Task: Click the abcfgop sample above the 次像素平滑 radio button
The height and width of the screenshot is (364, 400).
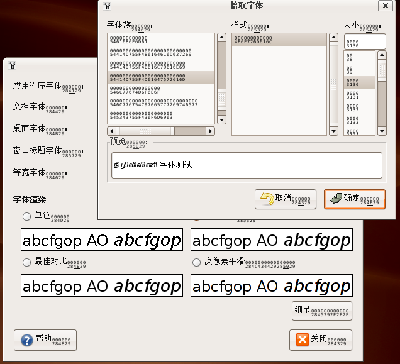Action: pyautogui.click(x=272, y=240)
